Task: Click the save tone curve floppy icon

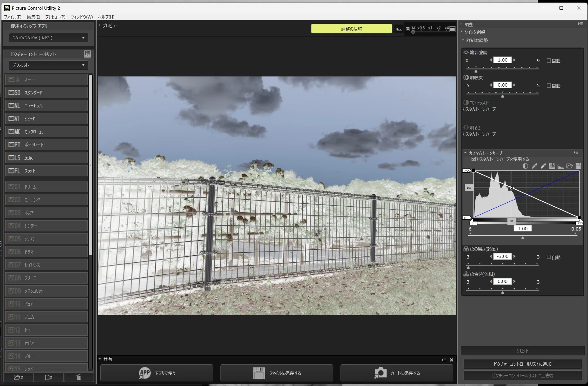Action: coord(578,166)
